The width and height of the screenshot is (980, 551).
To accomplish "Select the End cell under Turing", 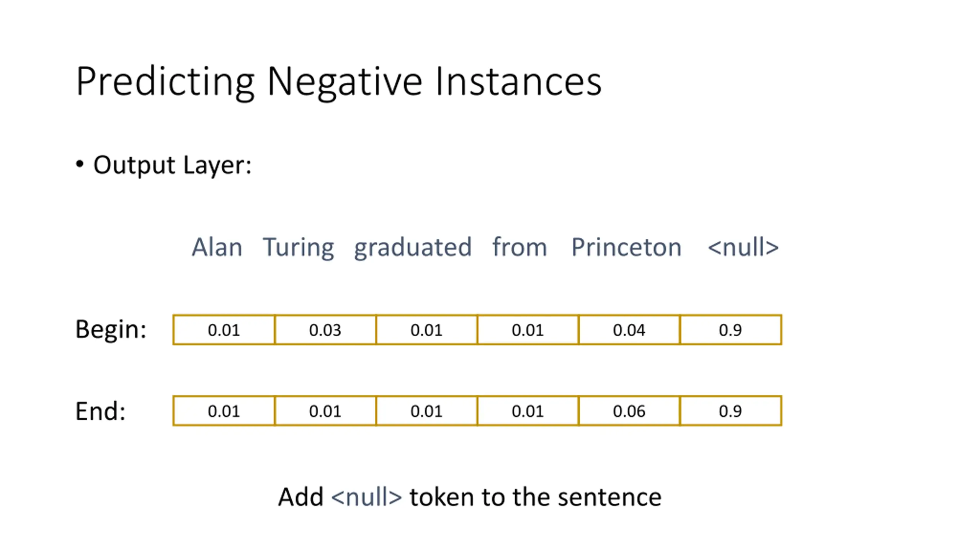I will coord(325,411).
